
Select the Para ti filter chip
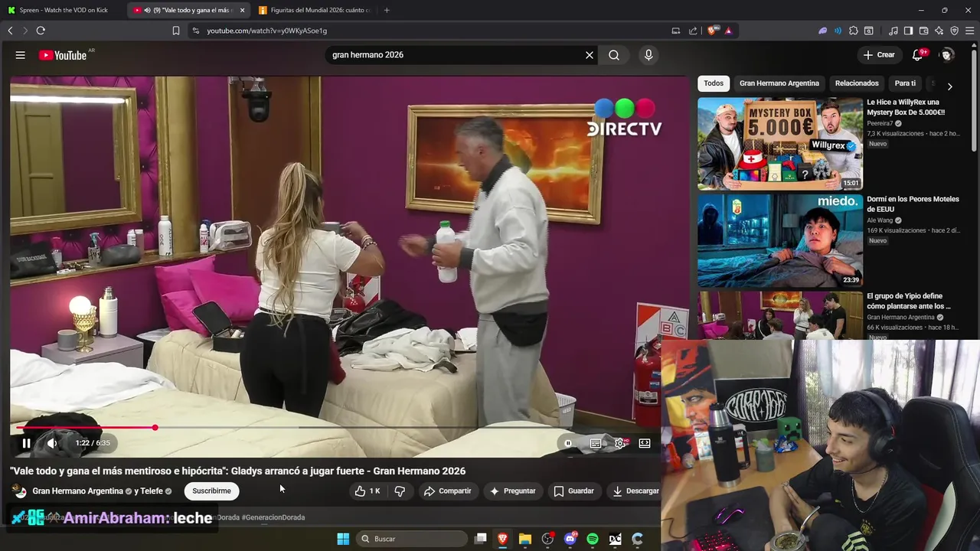905,83
